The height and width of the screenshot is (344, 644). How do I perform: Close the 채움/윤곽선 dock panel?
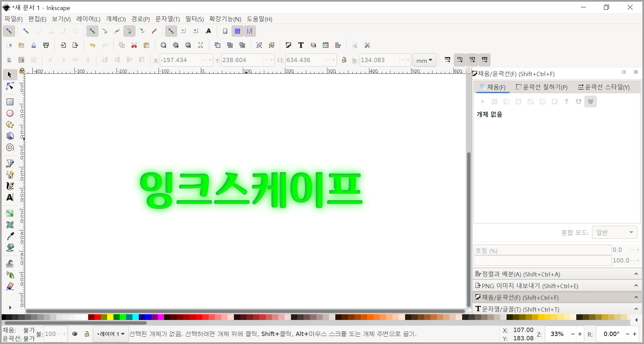coord(636,72)
